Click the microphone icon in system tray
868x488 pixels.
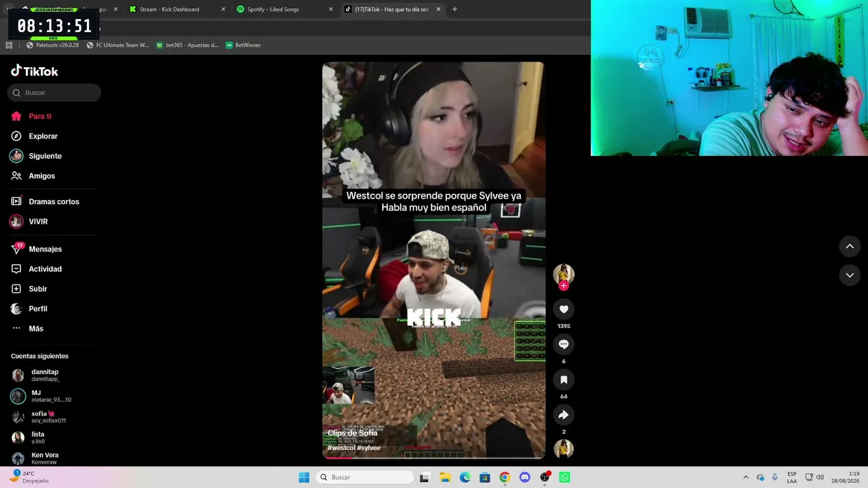click(775, 477)
